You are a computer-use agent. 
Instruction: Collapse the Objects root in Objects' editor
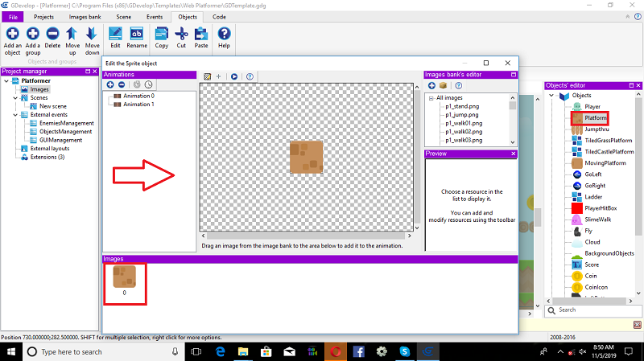tap(551, 95)
